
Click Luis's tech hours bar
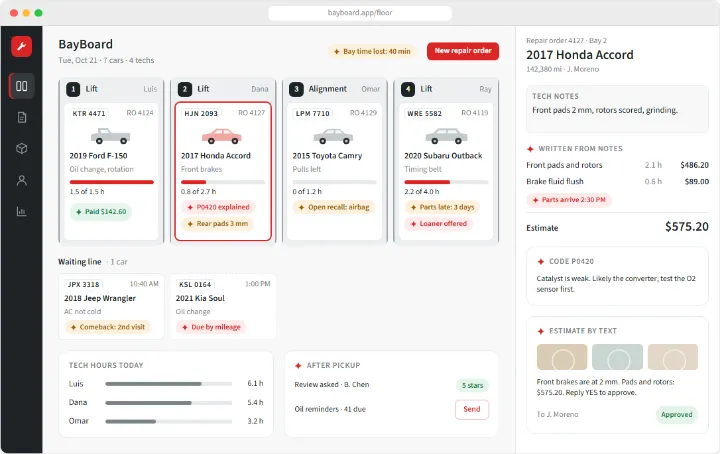coord(169,384)
